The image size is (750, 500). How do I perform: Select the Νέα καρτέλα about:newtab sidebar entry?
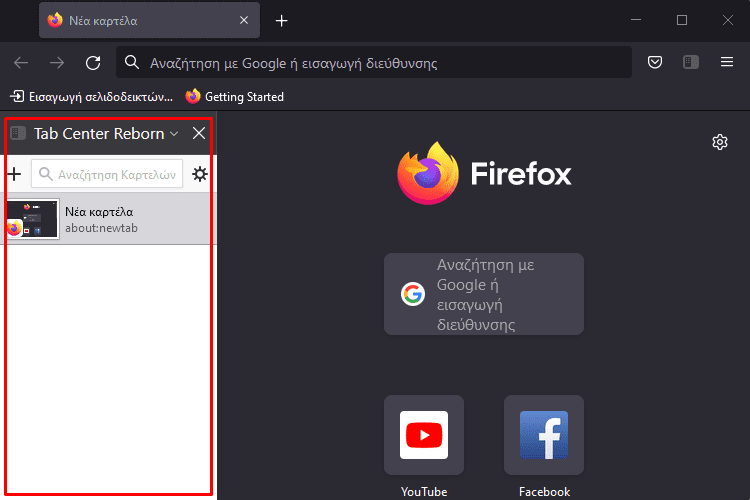109,219
